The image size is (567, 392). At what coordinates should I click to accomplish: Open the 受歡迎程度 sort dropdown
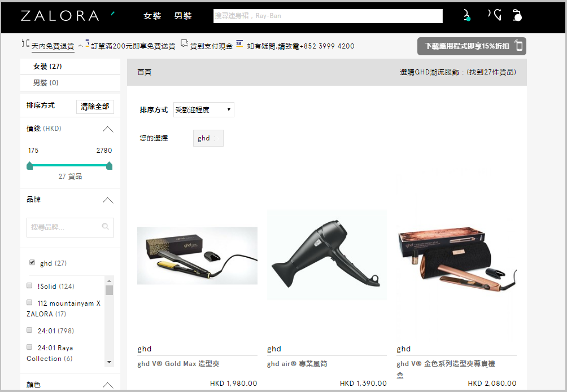[x=203, y=110]
